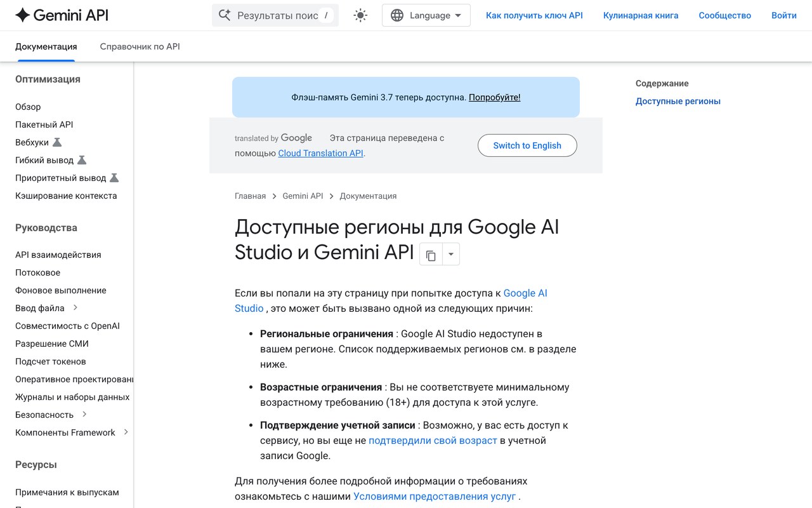Click the Войти sign-in link
This screenshot has height=508, width=812.
click(x=784, y=15)
